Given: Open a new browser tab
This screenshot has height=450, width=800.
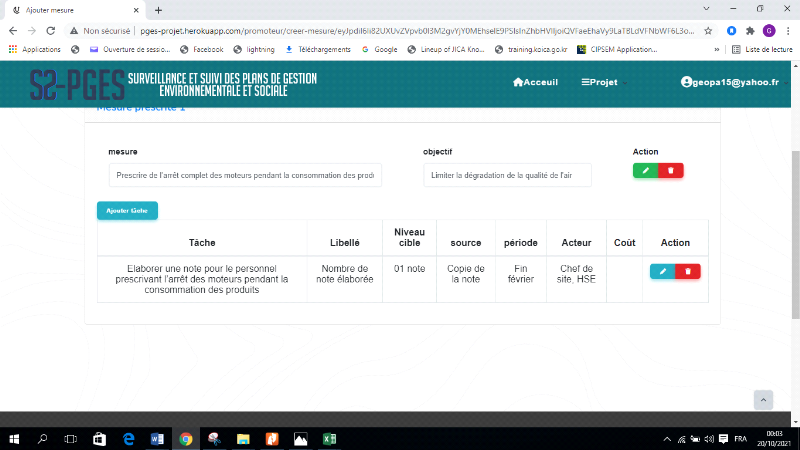Looking at the screenshot, I should [x=158, y=10].
